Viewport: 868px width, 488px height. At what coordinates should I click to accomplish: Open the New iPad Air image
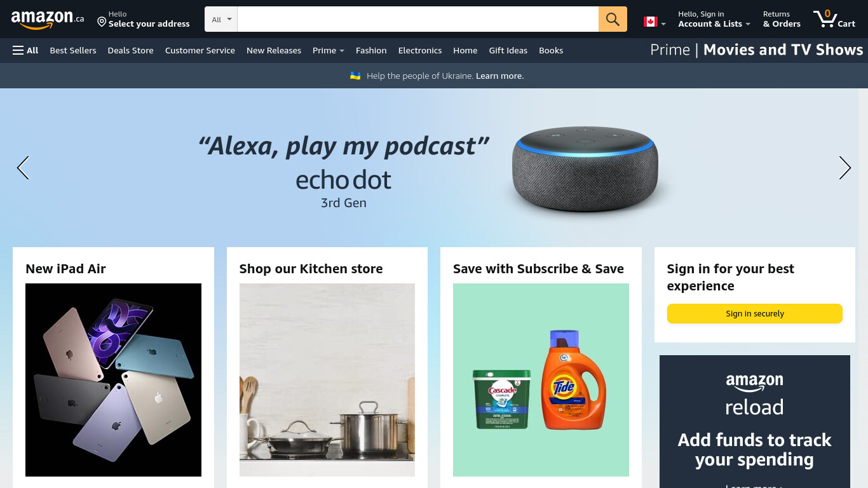[113, 380]
